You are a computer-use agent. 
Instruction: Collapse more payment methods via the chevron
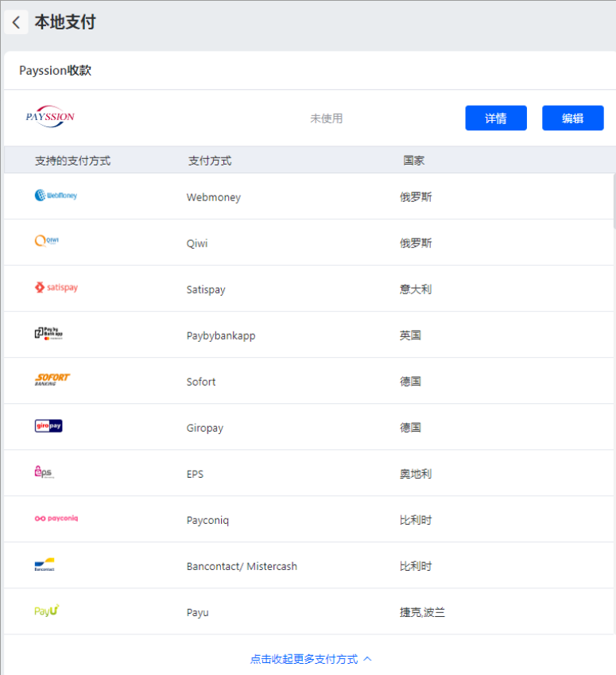click(x=367, y=658)
